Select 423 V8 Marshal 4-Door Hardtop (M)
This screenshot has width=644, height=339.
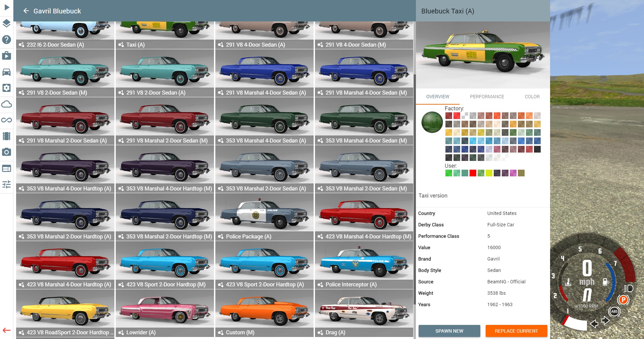point(364,217)
